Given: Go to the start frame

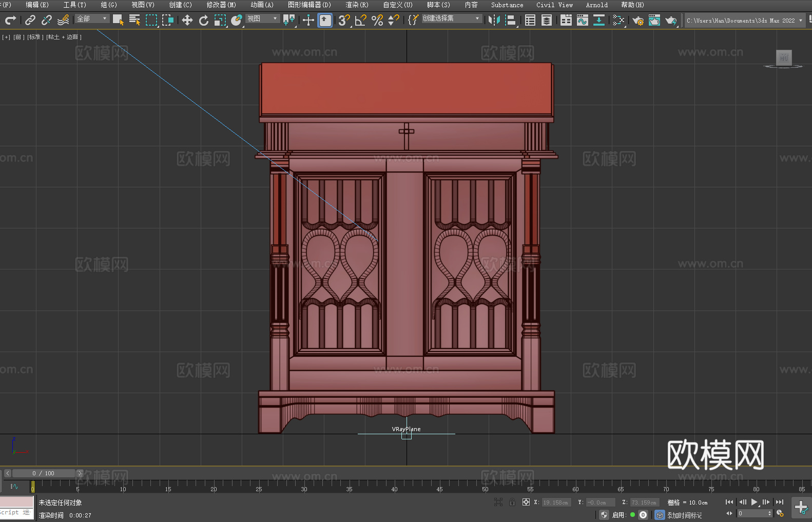Looking at the screenshot, I should (729, 502).
